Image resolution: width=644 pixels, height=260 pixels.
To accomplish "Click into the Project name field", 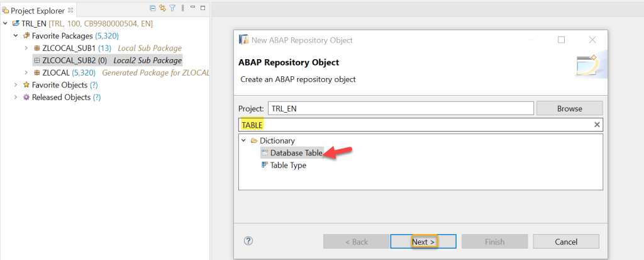I will click(401, 108).
